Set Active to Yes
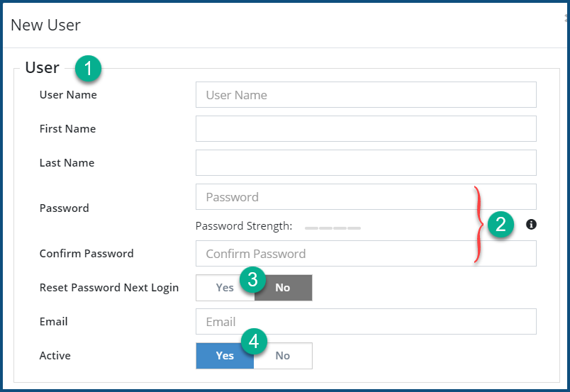The height and width of the screenshot is (392, 570). pos(225,356)
